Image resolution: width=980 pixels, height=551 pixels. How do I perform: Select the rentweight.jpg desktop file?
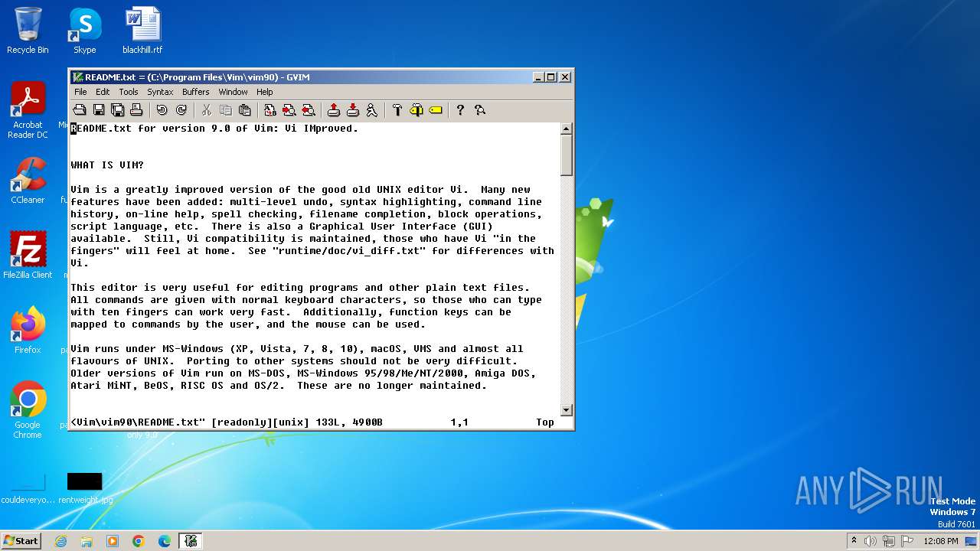[x=84, y=488]
